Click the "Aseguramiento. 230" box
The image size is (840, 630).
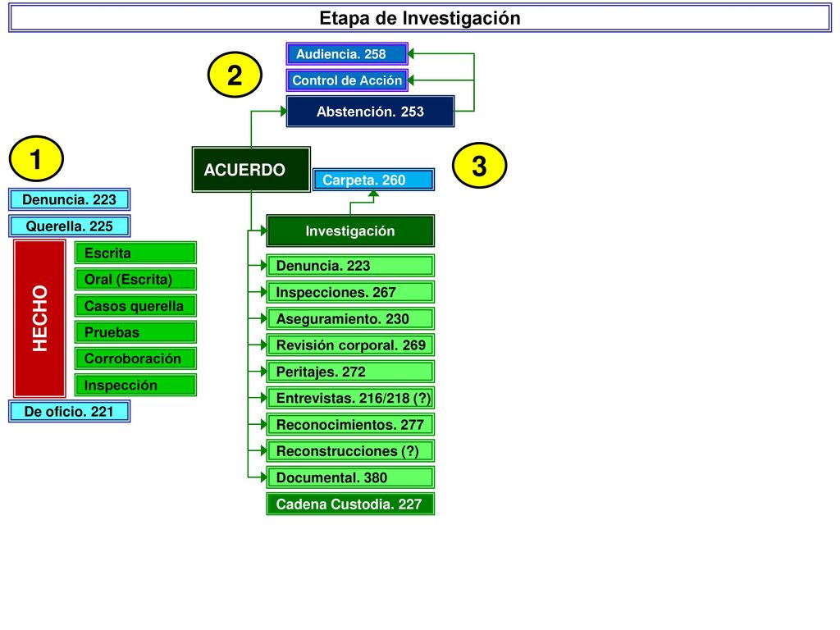click(x=350, y=319)
